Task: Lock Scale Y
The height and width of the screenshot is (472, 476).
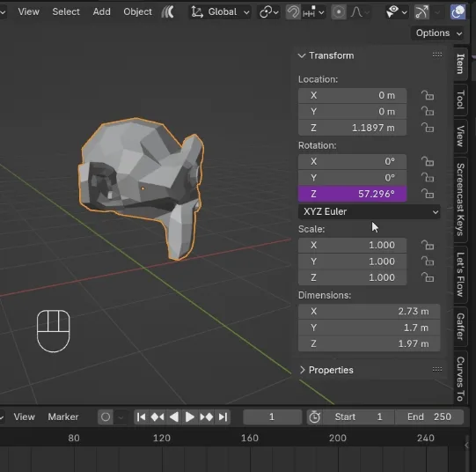Action: pos(428,261)
